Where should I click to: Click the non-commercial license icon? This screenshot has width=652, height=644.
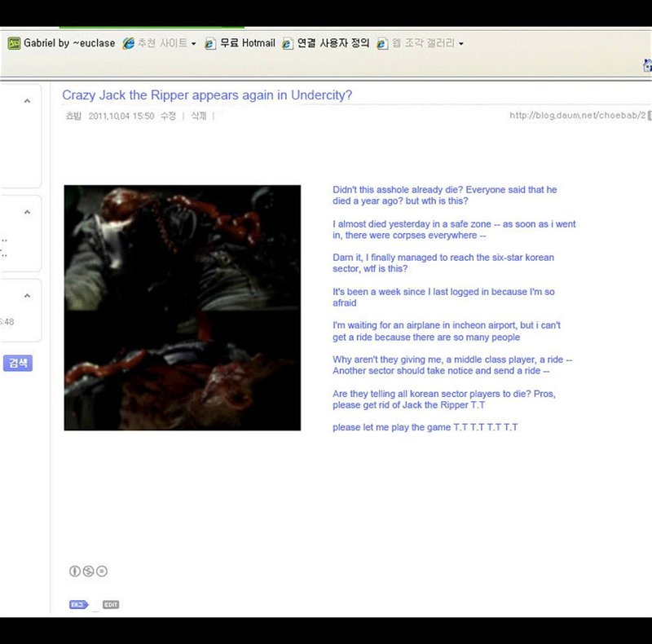(88, 571)
